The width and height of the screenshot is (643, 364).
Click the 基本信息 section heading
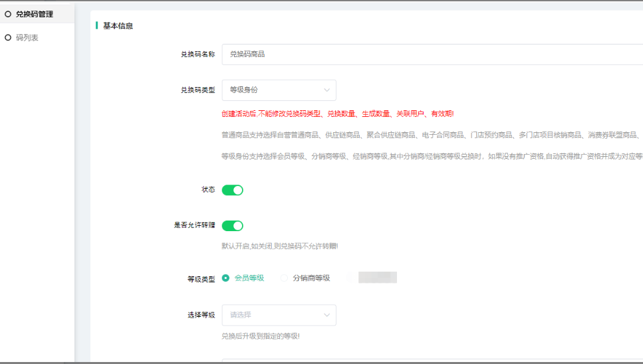[118, 26]
